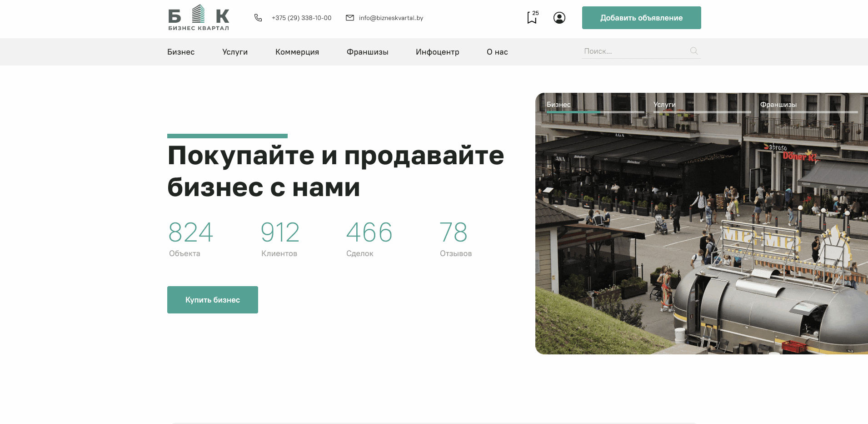
Task: Click the 912 Клиентов statistic
Action: click(280, 239)
